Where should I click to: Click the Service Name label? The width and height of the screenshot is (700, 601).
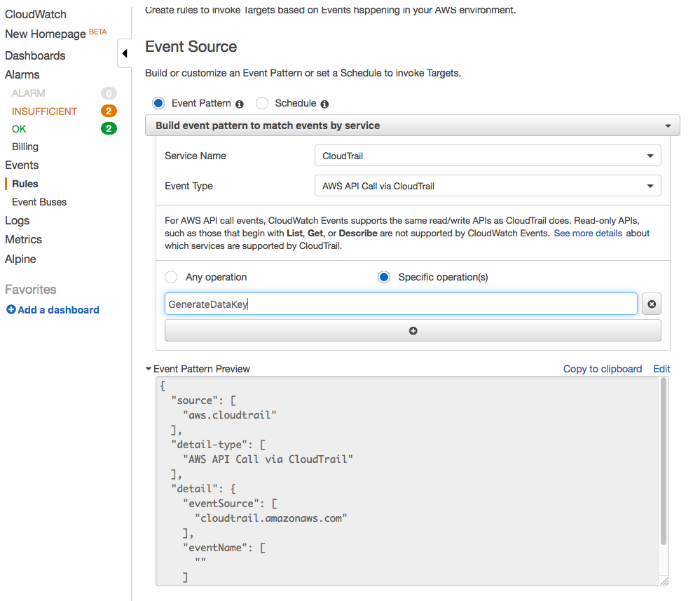(x=195, y=156)
